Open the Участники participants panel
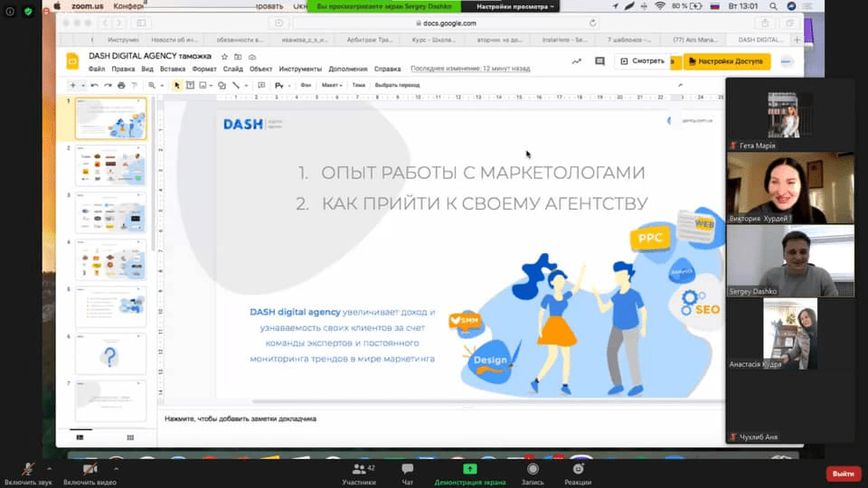This screenshot has height=488, width=868. click(360, 474)
